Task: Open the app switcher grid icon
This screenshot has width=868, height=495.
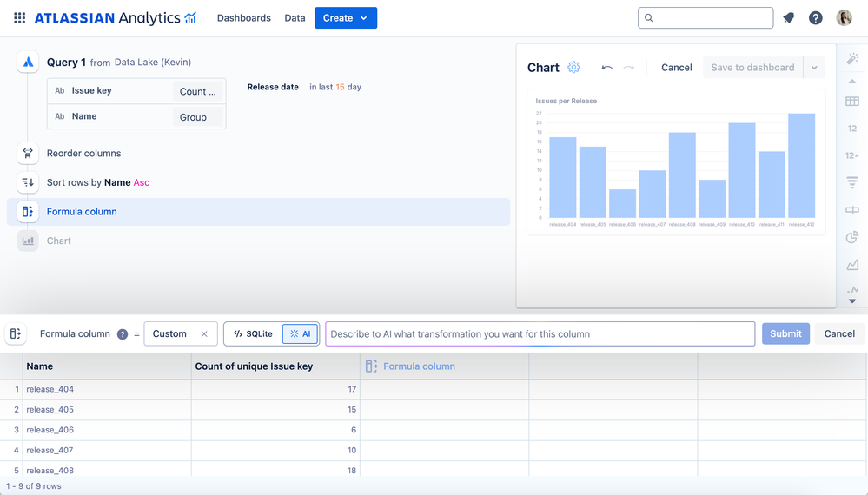Action: click(19, 17)
